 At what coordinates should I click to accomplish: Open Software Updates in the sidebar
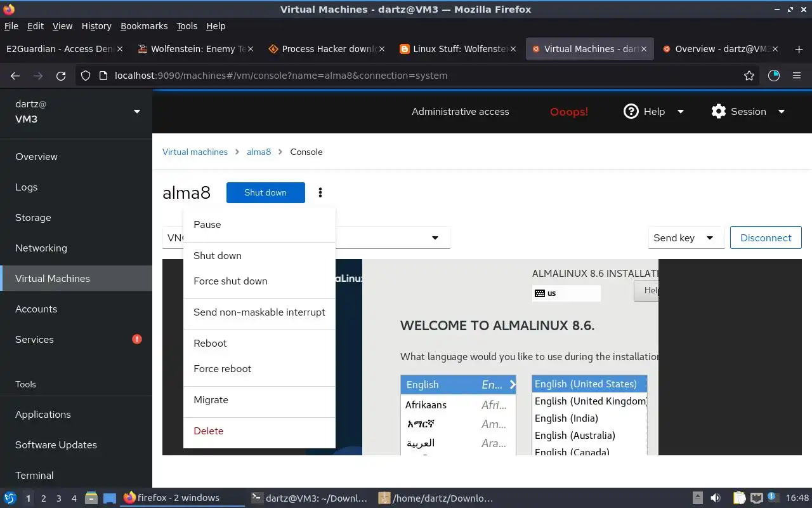76,445
